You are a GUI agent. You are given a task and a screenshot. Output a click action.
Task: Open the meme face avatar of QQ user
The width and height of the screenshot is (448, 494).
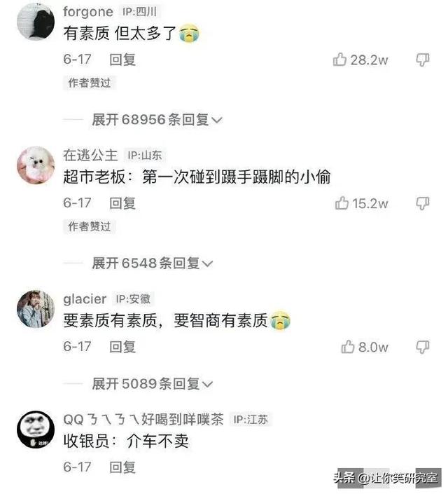click(x=36, y=430)
